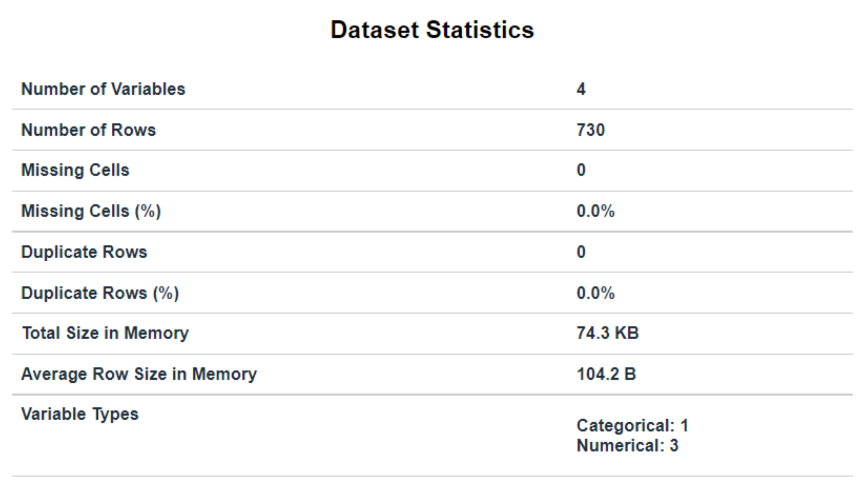
Task: Click the Duplicate Rows label
Action: click(84, 252)
